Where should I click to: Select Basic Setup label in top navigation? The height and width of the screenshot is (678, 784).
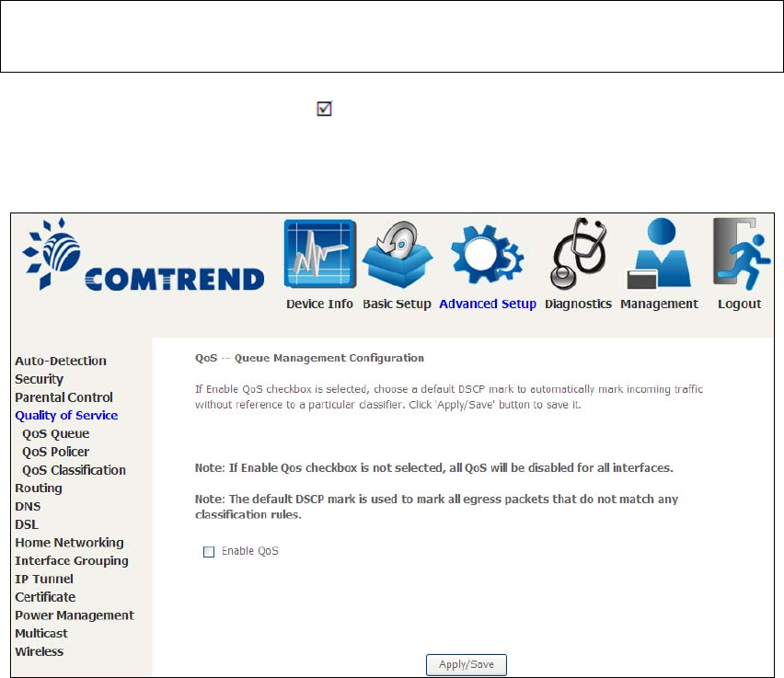pos(397,304)
